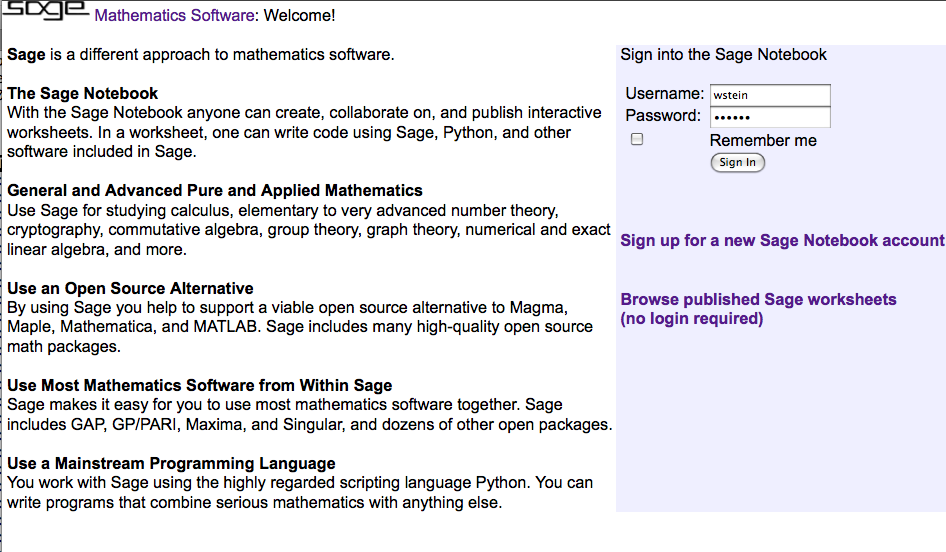
Task: Click the Sign into the Sage Notebook heading
Action: 723,55
